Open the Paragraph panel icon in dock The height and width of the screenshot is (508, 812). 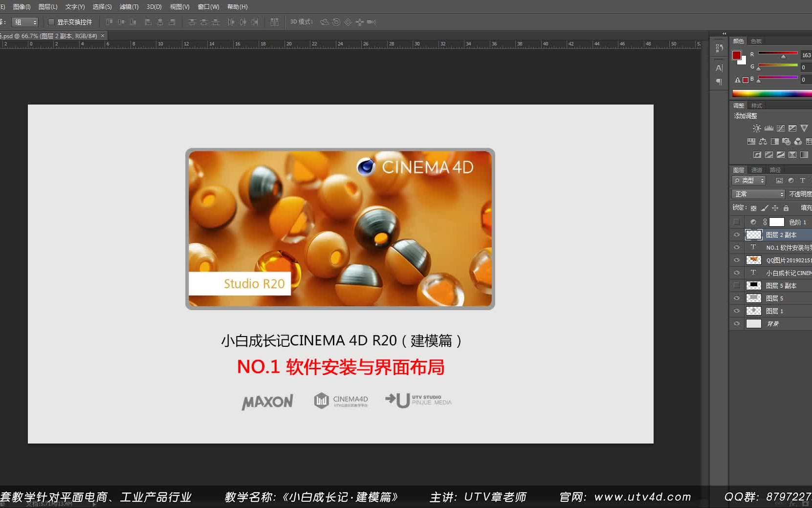(x=719, y=82)
